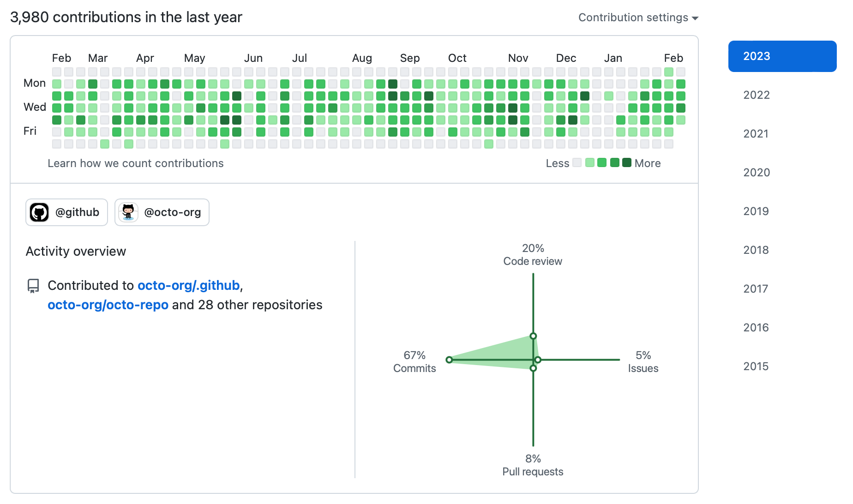Click the Commits node on the activity chart

tap(450, 360)
